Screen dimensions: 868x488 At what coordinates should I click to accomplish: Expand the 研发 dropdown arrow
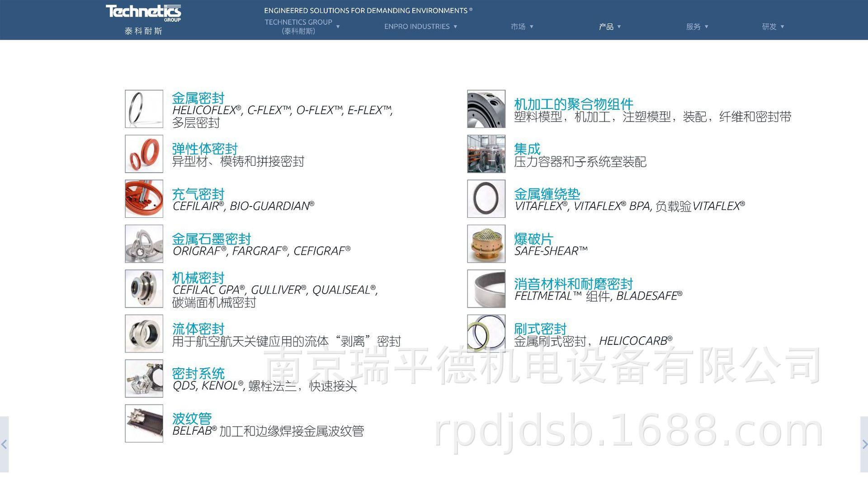(782, 27)
